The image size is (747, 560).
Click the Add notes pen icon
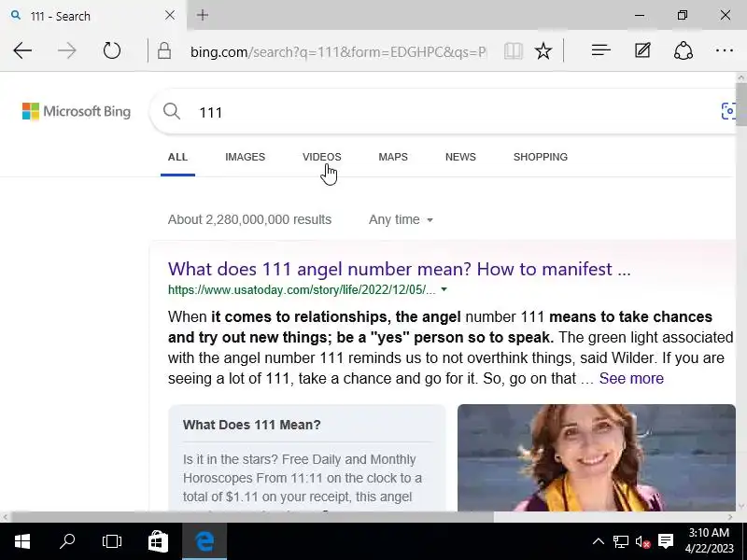pos(642,50)
